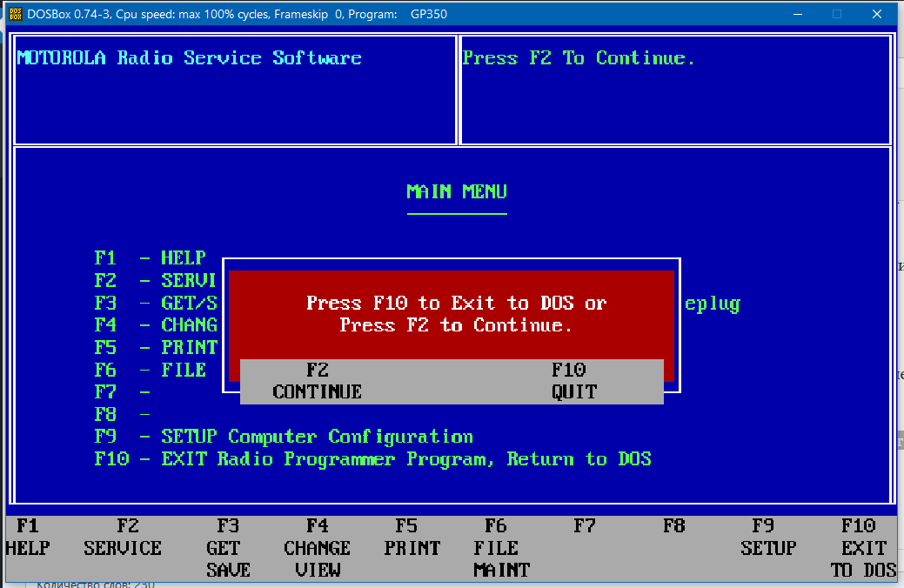The width and height of the screenshot is (904, 588).
Task: Click 'MOTOROLA Radio Service Software' title text
Action: tap(189, 57)
